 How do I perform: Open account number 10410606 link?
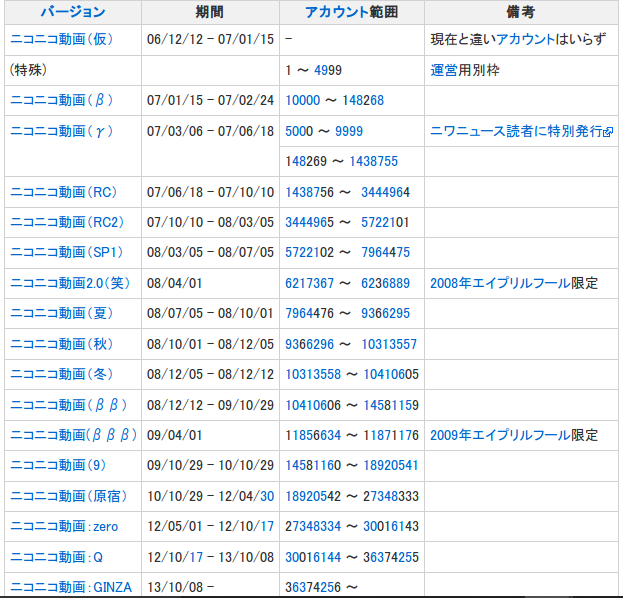click(313, 404)
